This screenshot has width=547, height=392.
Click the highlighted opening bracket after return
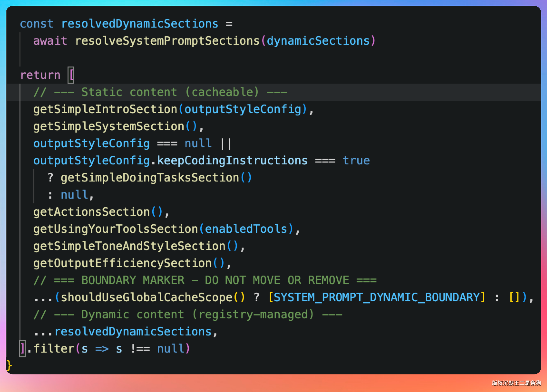click(x=71, y=75)
